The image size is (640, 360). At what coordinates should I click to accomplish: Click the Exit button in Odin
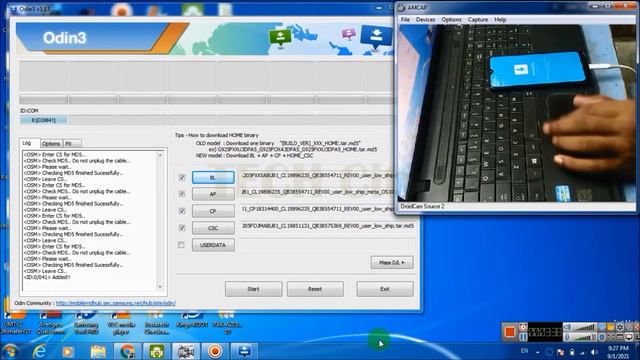click(x=384, y=289)
